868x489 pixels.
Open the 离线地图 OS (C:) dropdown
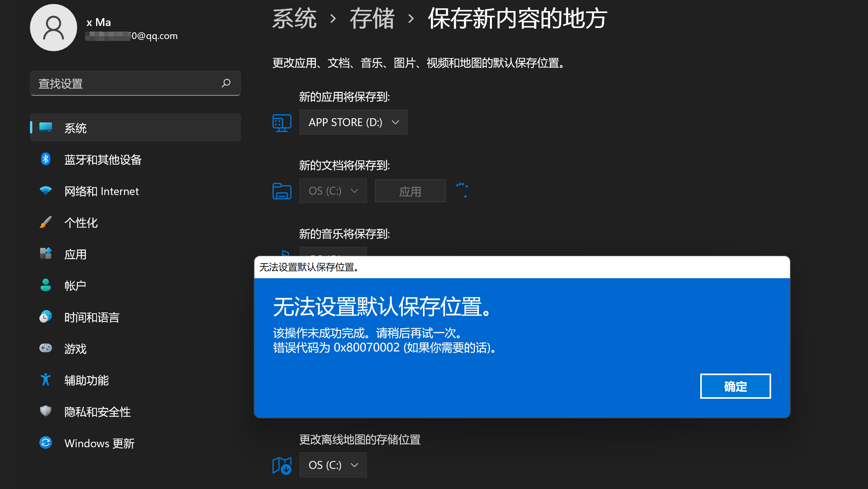(x=333, y=465)
